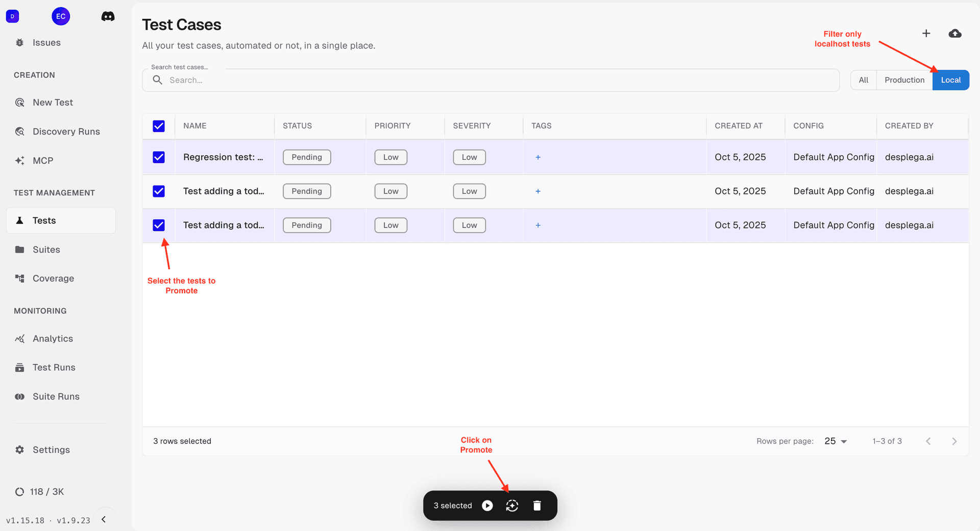
Task: Deselect the Regression test row checkbox
Action: (159, 157)
